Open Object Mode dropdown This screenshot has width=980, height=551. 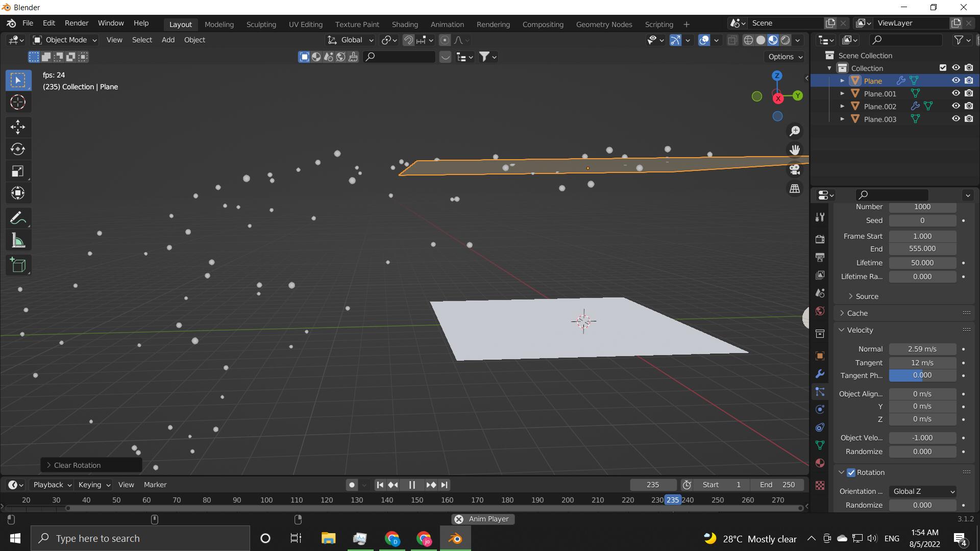tap(64, 40)
